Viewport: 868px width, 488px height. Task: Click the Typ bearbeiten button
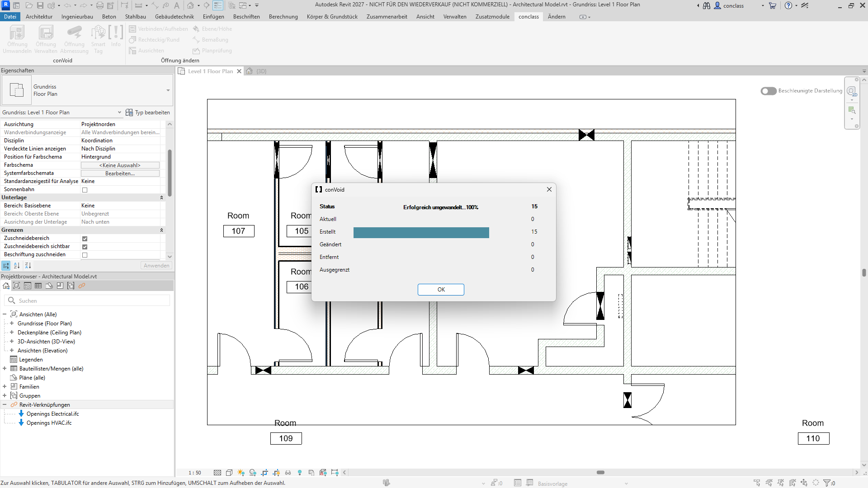(x=148, y=113)
